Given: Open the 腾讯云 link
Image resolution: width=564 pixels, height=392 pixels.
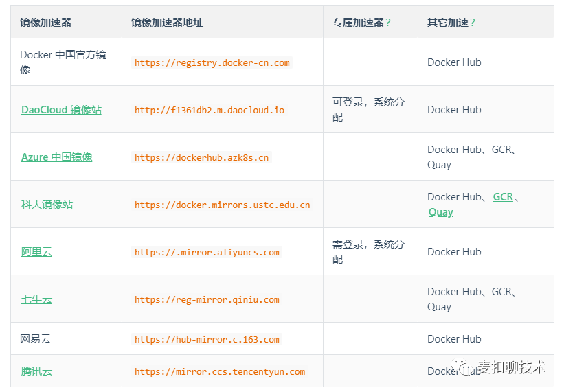Looking at the screenshot, I should pos(36,371).
